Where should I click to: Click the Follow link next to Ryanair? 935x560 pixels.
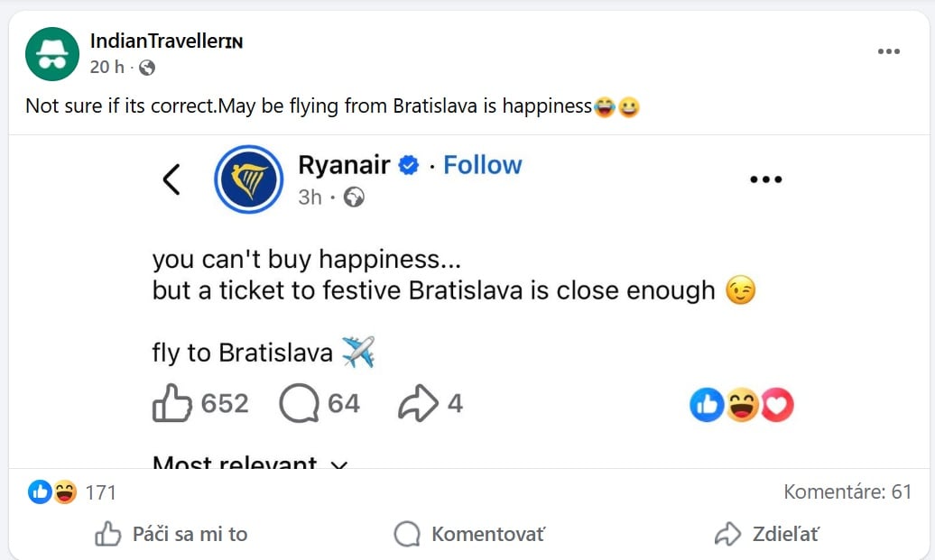(x=482, y=165)
